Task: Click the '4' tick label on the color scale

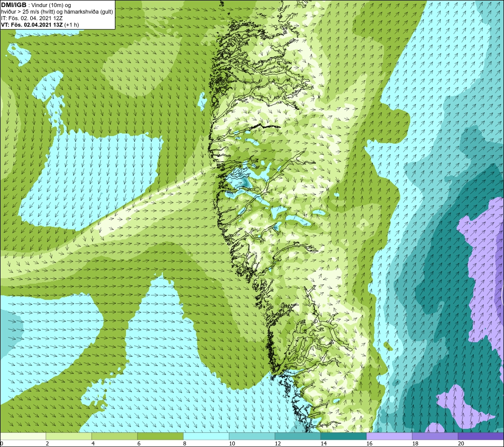Action: [93, 444]
